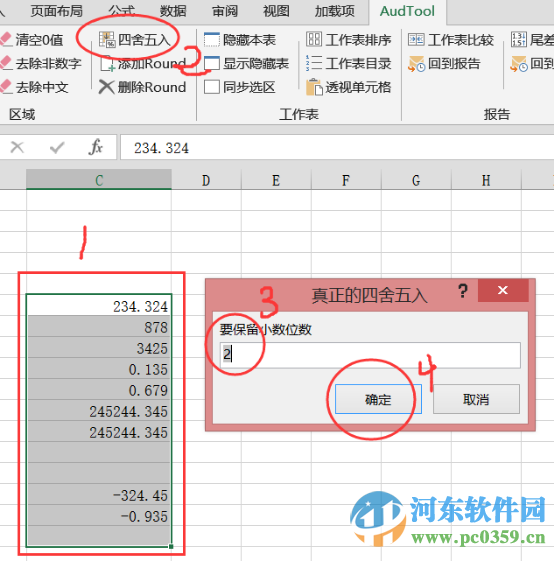Open the 加载项 ribbon tab
Image resolution: width=555 pixels, height=562 pixels.
click(335, 11)
